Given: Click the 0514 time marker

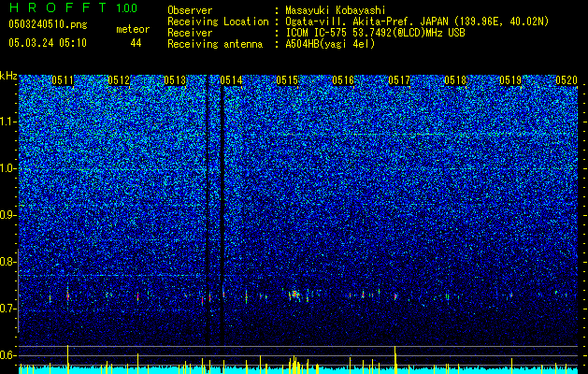Looking at the screenshot, I should 231,80.
